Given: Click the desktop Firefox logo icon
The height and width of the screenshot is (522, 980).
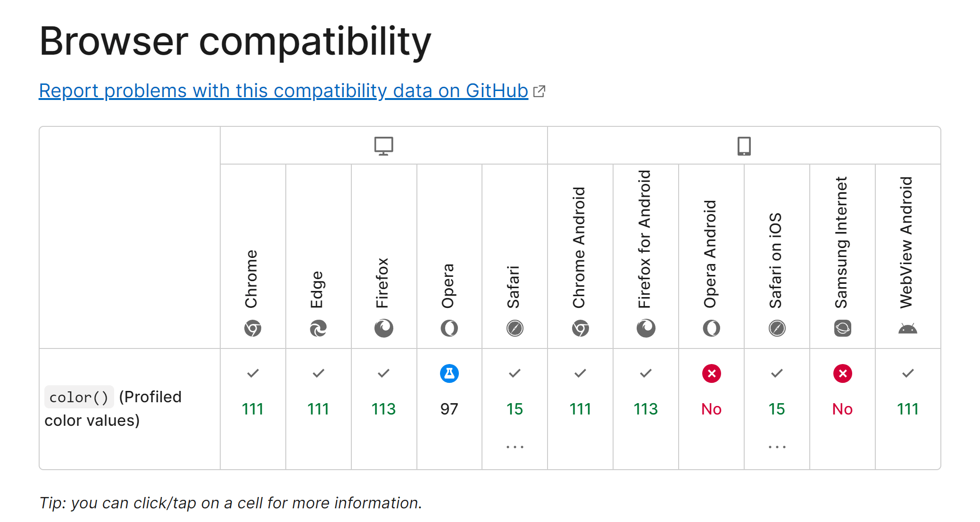Looking at the screenshot, I should (x=384, y=328).
